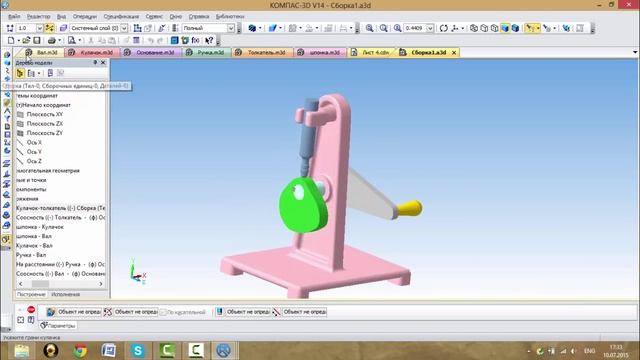Click the Zoom in magnifier icon
Image resolution: width=640 pixels, height=360 pixels.
(369, 28)
